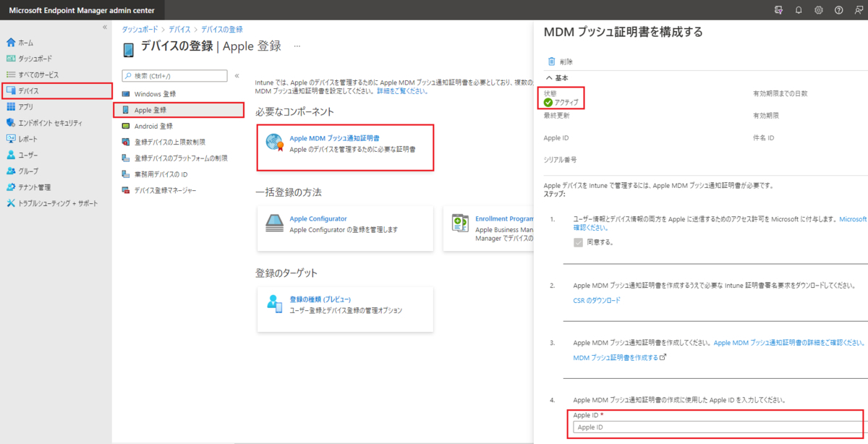
Task: Click the Microsoft link in step 1
Action: coord(852,218)
